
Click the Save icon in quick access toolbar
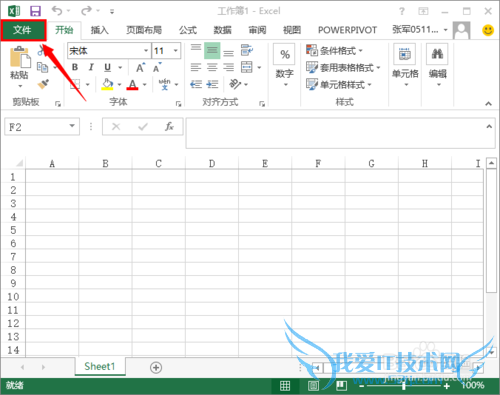tap(35, 11)
